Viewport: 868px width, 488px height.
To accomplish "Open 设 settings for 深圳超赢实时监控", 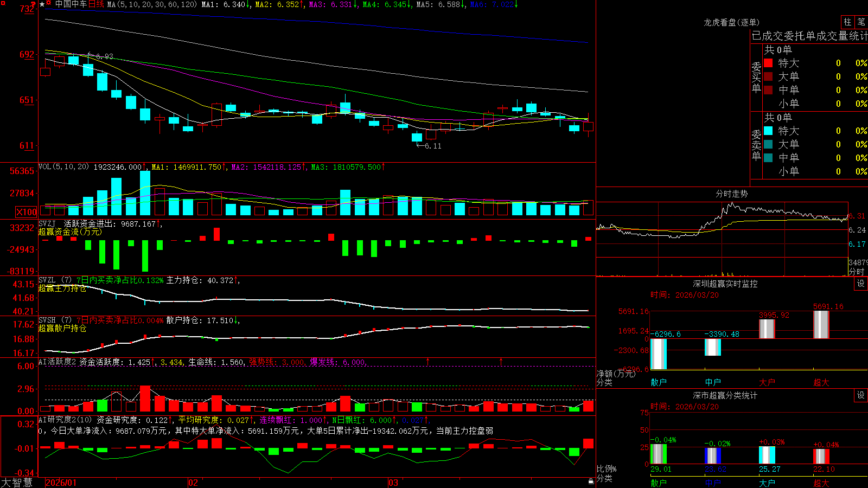I will pos(861,284).
